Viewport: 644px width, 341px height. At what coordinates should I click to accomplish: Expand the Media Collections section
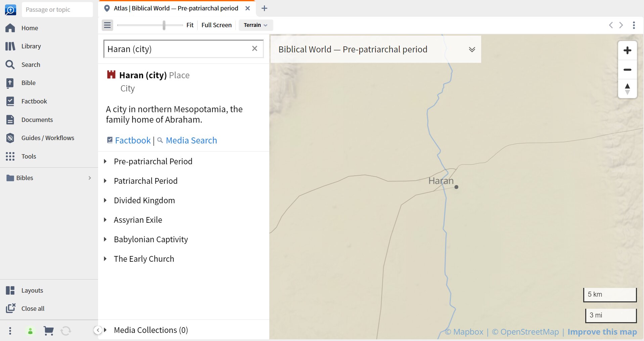click(x=150, y=330)
